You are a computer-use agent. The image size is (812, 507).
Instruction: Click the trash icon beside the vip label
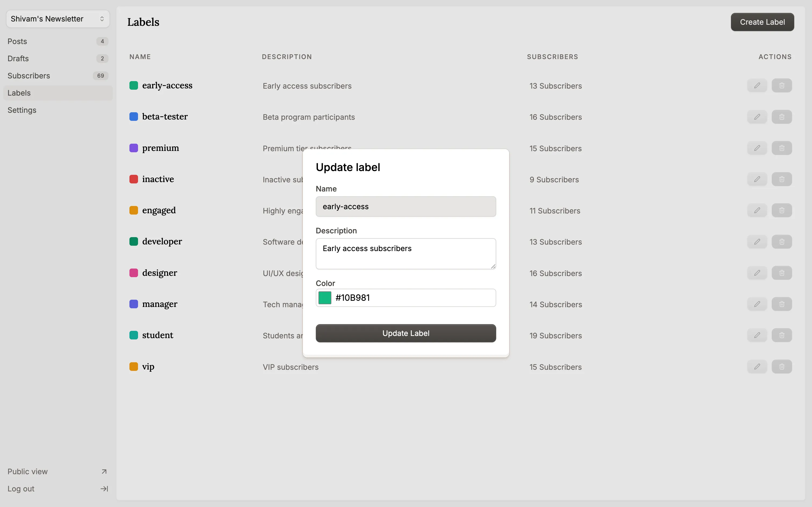click(x=781, y=367)
